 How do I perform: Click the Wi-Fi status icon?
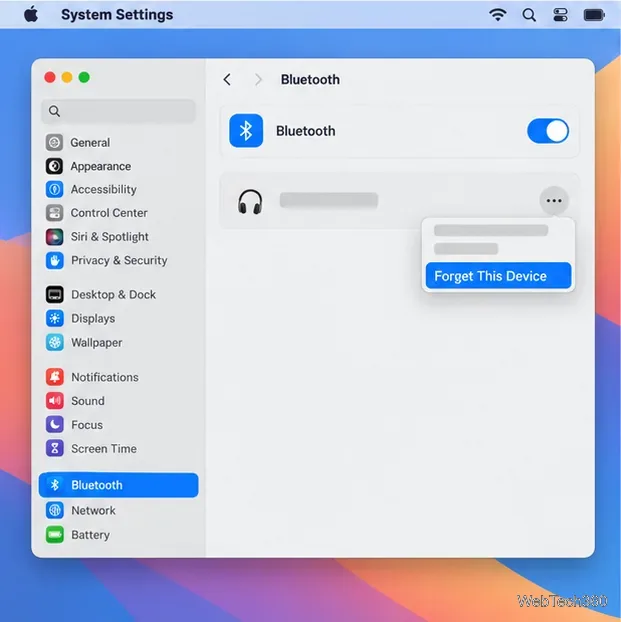(498, 15)
